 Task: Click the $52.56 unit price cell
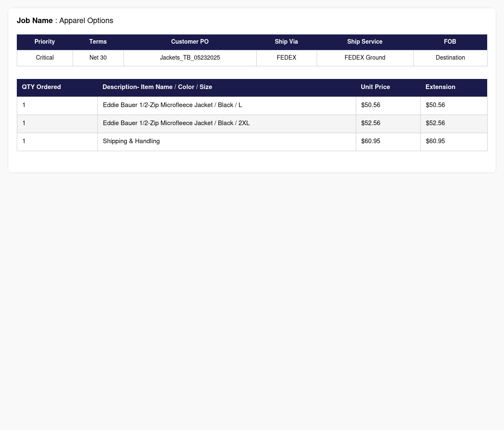click(x=388, y=123)
